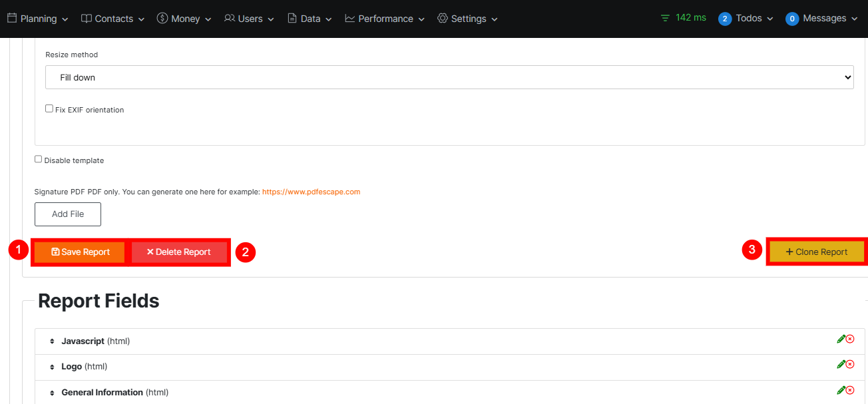Click the green pencil edit icon for Javascript

coord(841,339)
